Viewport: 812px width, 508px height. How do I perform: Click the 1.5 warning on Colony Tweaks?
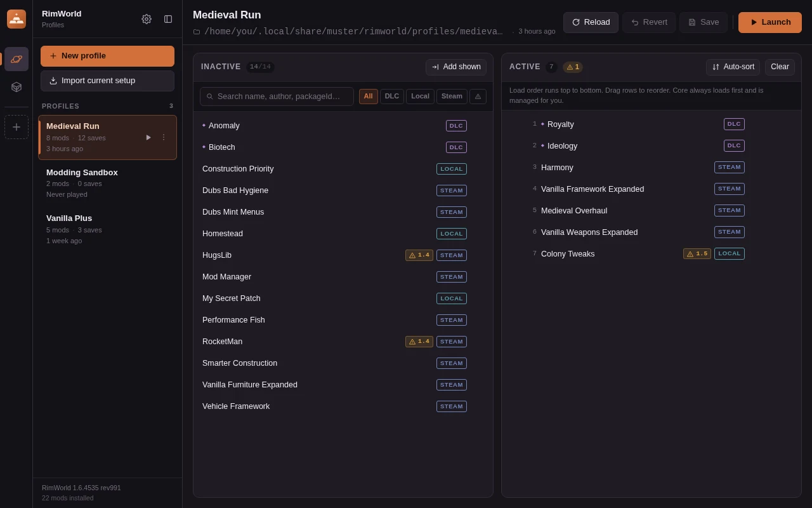697,254
